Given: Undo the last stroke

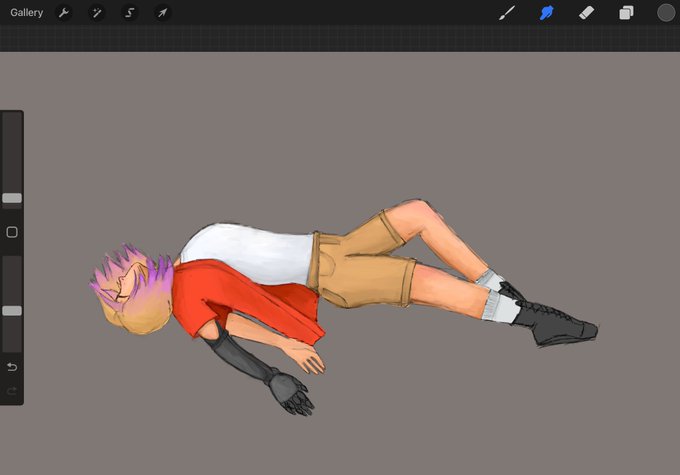Looking at the screenshot, I should [12, 367].
